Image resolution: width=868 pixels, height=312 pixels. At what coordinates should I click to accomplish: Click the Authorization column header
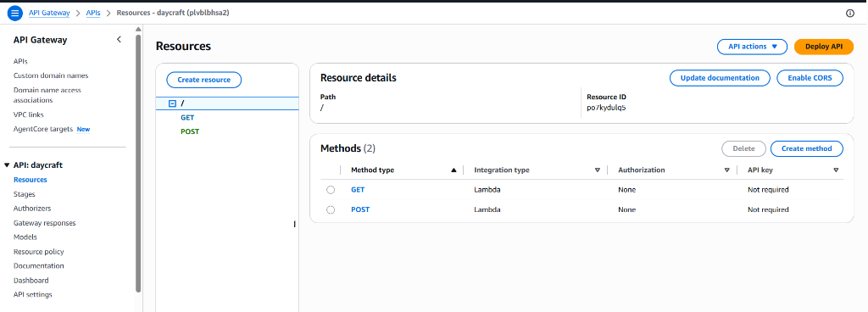coord(641,170)
